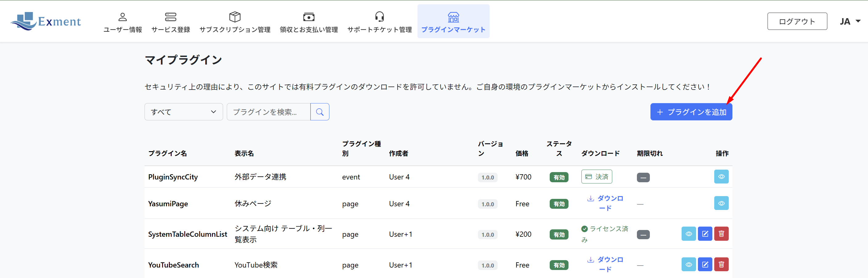
Task: Click マイプラグイン page heading
Action: [183, 60]
